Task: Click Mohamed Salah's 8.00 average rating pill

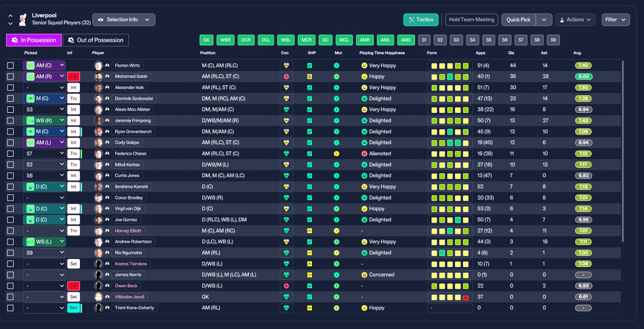Action: [583, 77]
